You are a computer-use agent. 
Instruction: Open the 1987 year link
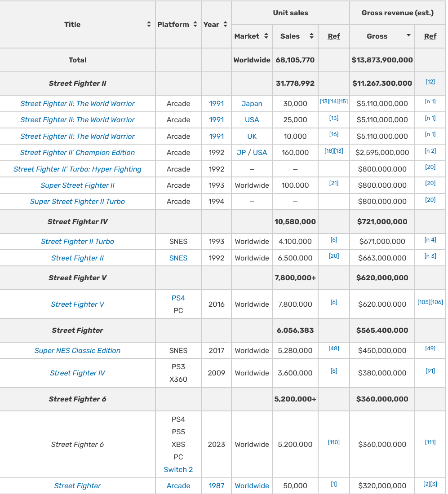point(216,486)
